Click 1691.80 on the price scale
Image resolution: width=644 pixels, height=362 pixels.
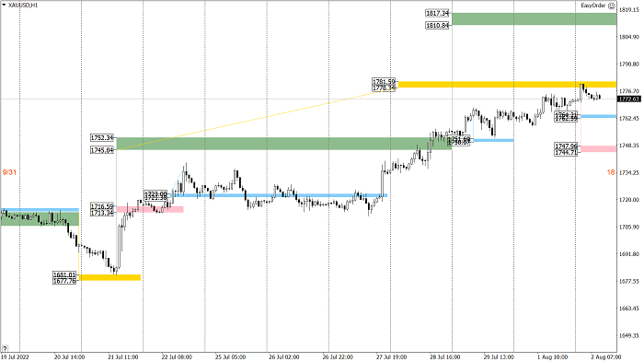point(629,254)
